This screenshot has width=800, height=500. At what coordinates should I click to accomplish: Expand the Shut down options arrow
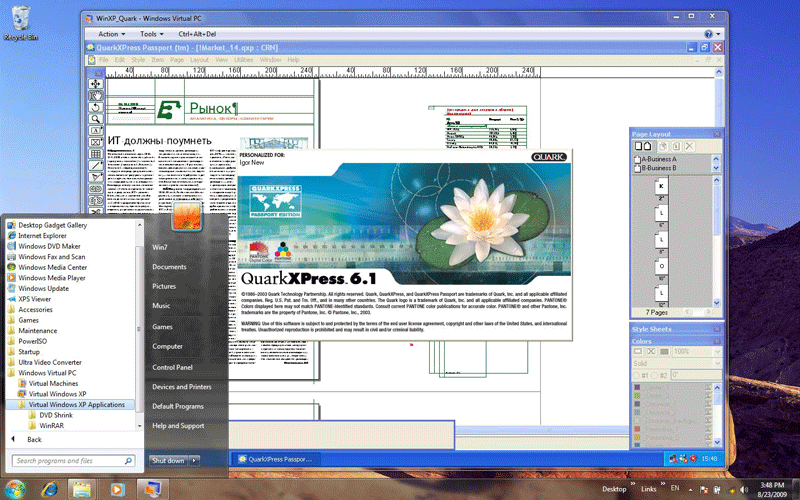(x=194, y=461)
